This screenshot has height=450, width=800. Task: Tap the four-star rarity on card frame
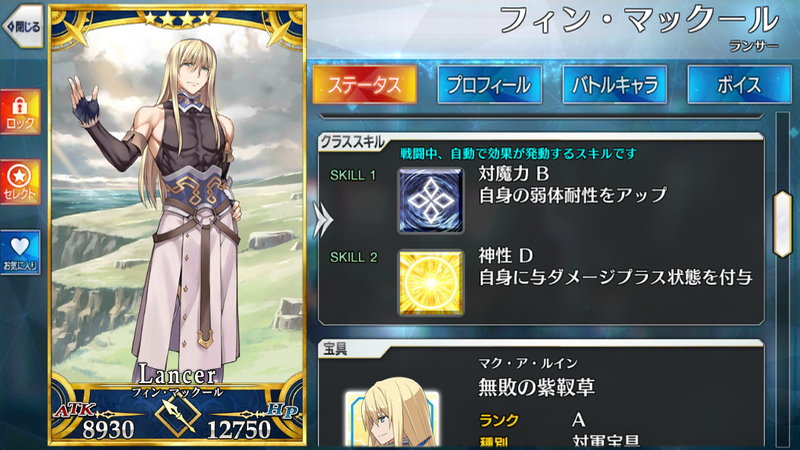[x=177, y=19]
